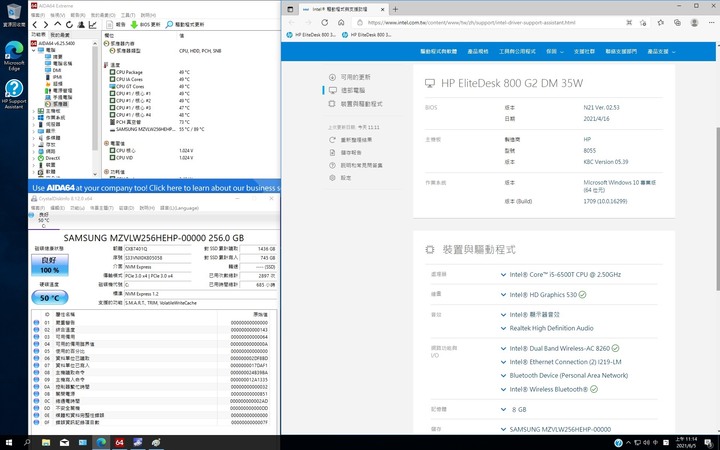Expand DirectX node in AIDA64 tree
Image resolution: width=720 pixels, height=450 pixels.
click(x=34, y=158)
